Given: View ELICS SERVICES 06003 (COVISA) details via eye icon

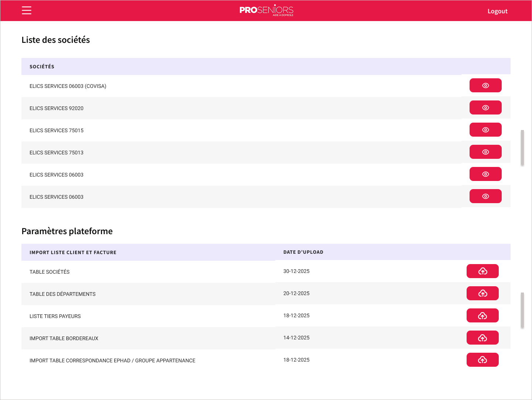Looking at the screenshot, I should (485, 85).
